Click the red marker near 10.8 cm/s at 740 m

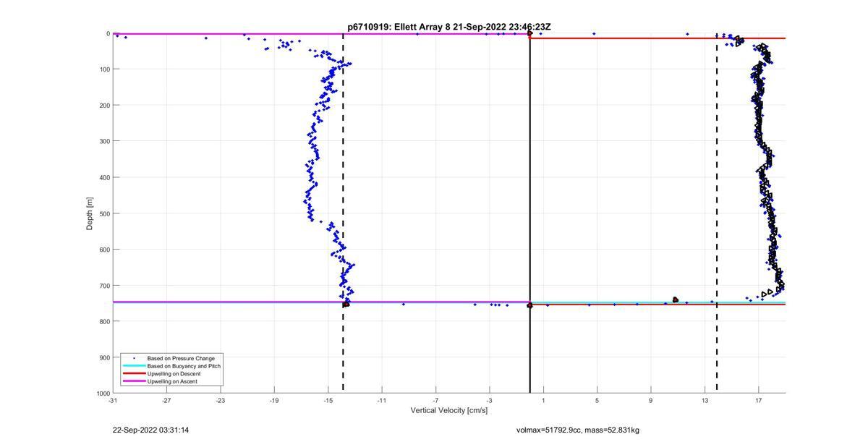(675, 299)
